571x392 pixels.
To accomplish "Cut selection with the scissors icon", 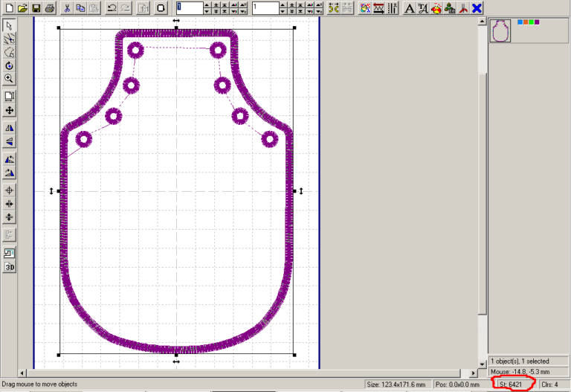I will 67,8.
